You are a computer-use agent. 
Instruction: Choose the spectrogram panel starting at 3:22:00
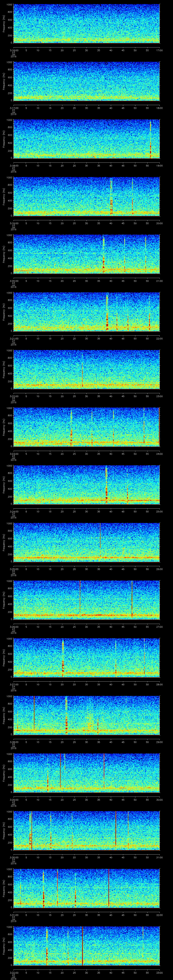[x=87, y=369]
